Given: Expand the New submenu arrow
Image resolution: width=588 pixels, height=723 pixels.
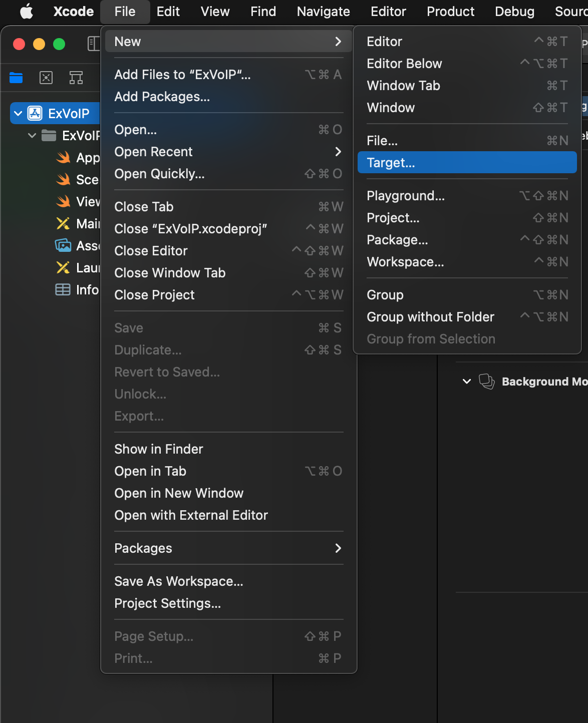Looking at the screenshot, I should click(x=338, y=42).
